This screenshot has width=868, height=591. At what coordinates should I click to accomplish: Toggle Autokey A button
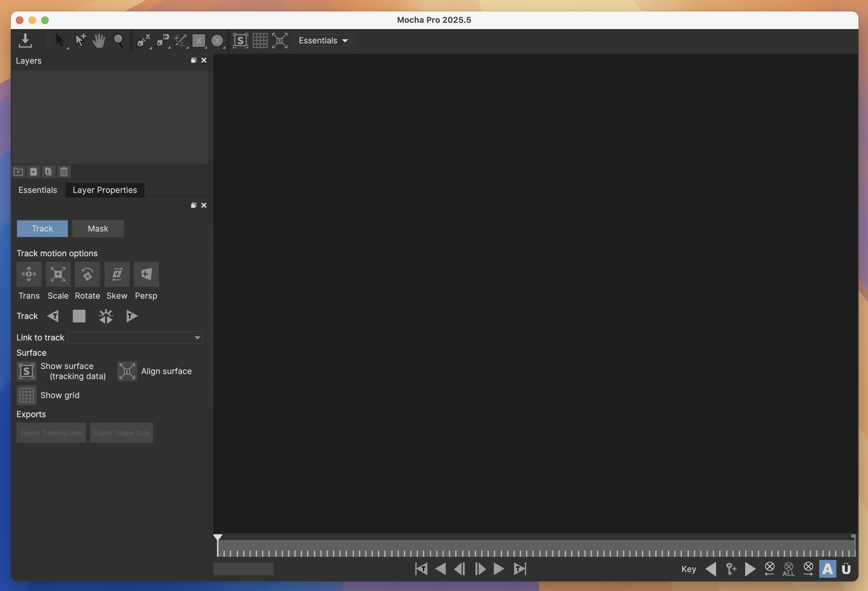827,569
